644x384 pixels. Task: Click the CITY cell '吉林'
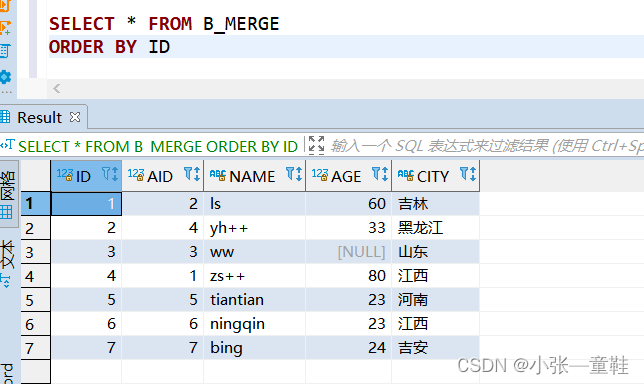tap(435, 204)
